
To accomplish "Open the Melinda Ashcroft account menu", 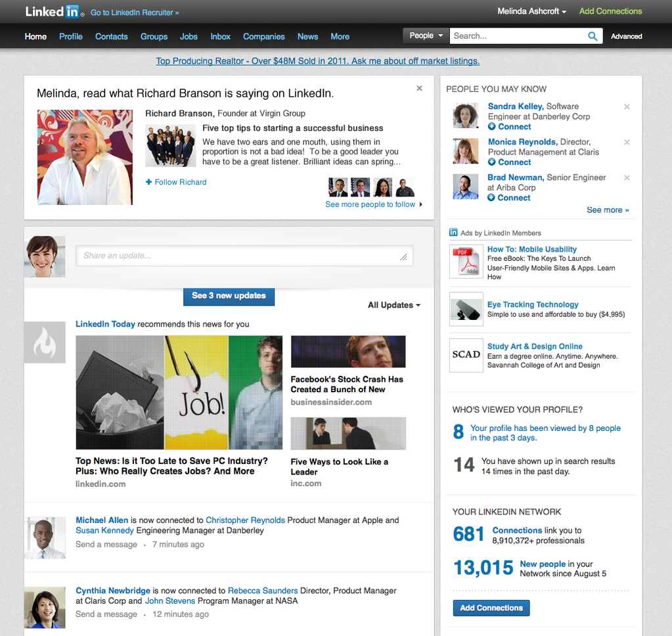I will (531, 11).
